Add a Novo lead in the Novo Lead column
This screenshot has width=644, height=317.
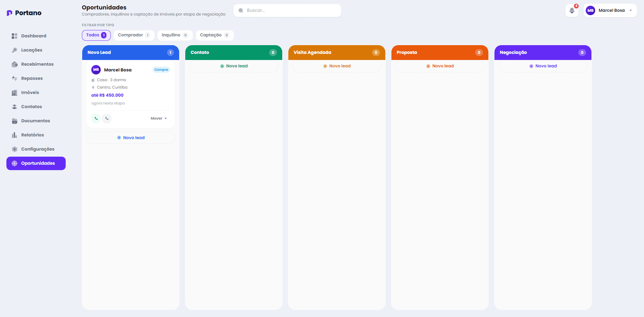point(131,138)
